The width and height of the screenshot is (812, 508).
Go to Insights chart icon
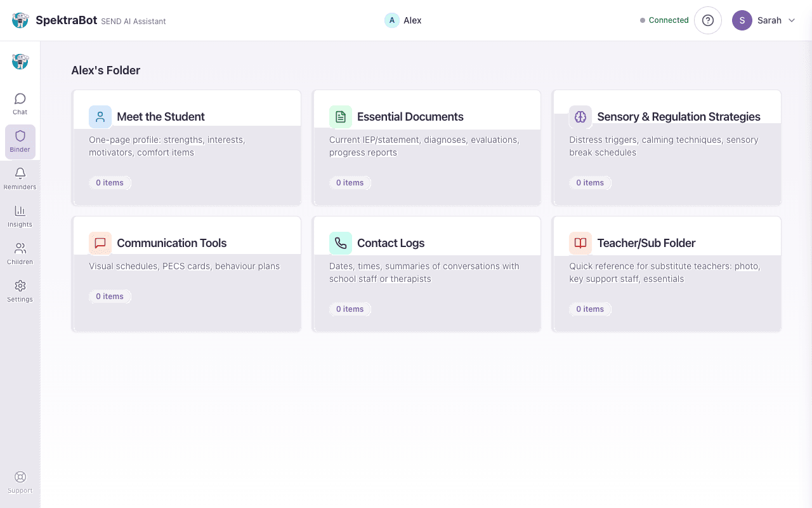pyautogui.click(x=20, y=216)
